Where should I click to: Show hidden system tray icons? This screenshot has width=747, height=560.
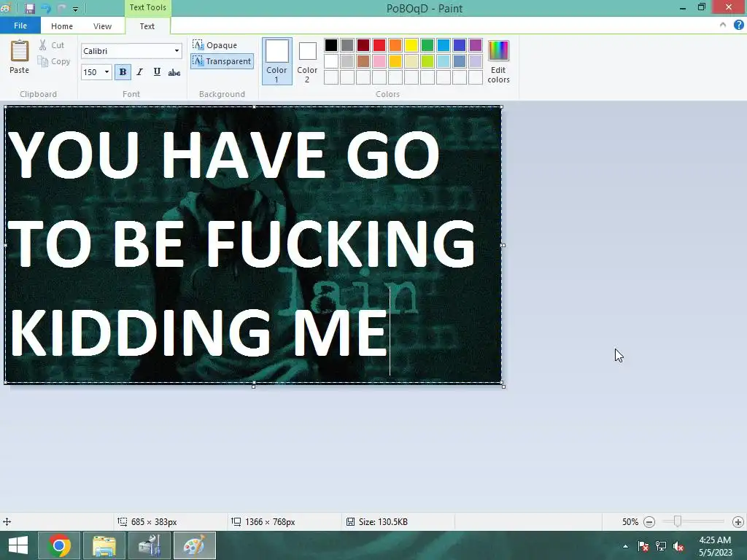coord(625,546)
